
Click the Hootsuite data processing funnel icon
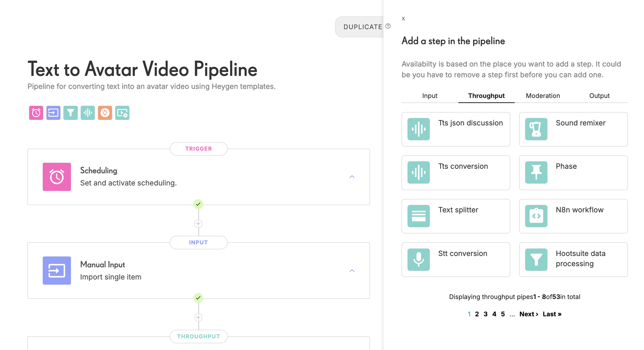pos(536,260)
